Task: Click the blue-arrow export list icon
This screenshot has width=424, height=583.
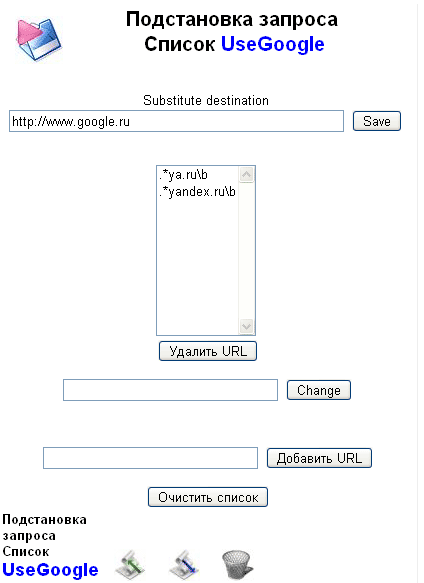Action: [184, 565]
